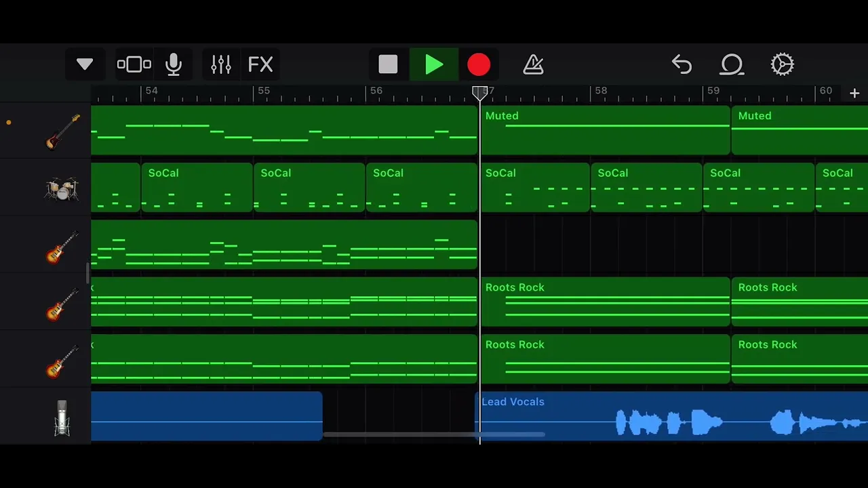Start playback with green play button
The height and width of the screenshot is (488, 868).
tap(434, 64)
